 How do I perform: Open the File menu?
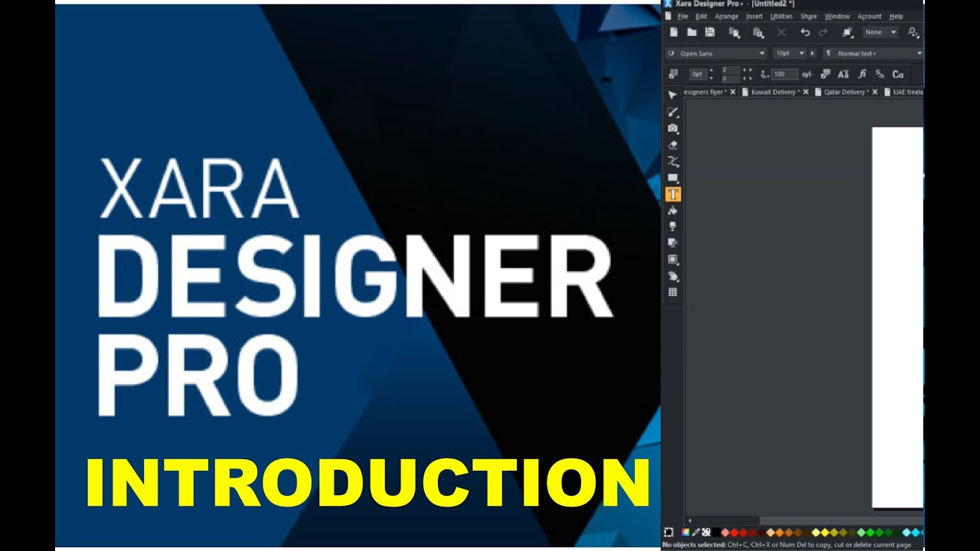[x=682, y=16]
